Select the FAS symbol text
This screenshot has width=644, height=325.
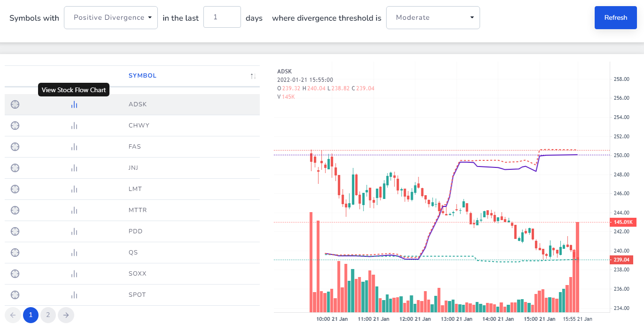[x=135, y=147]
